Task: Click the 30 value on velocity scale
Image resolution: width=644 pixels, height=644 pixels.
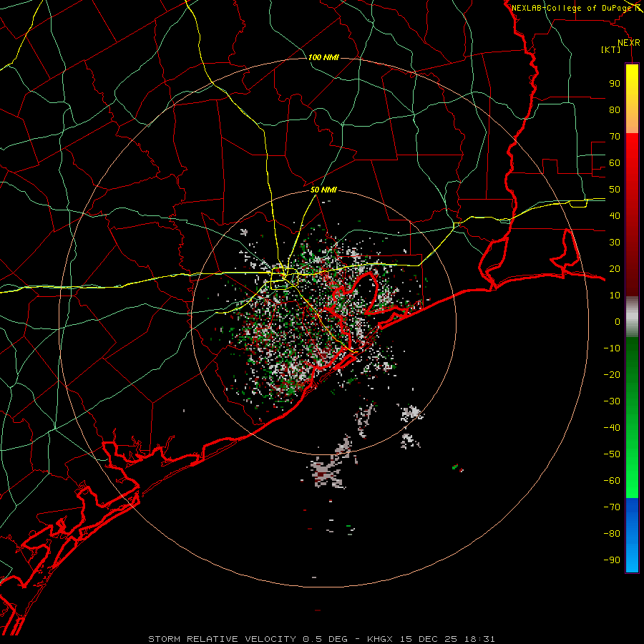Action: coord(615,243)
